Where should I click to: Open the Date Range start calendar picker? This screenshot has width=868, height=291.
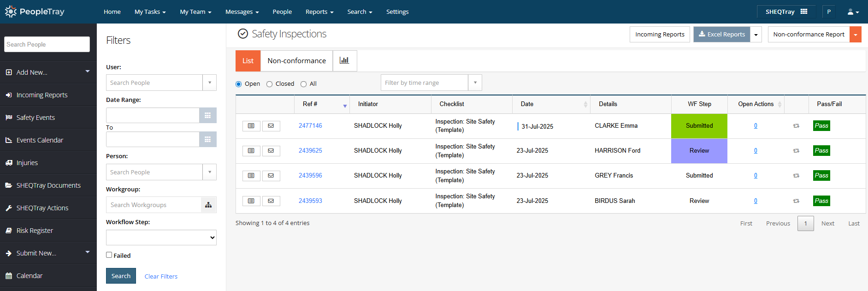207,115
